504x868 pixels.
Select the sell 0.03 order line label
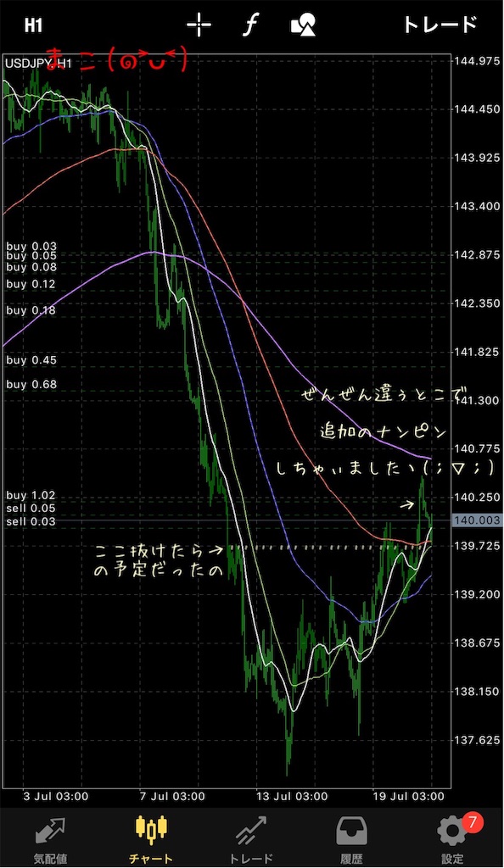point(31,521)
